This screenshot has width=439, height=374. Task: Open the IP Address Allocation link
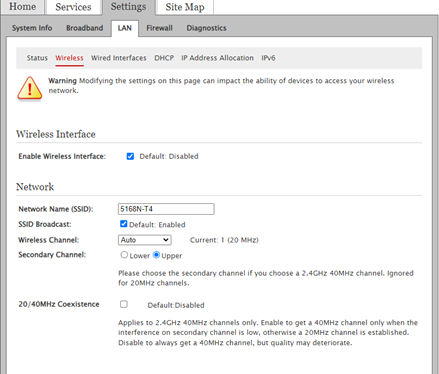click(x=217, y=58)
